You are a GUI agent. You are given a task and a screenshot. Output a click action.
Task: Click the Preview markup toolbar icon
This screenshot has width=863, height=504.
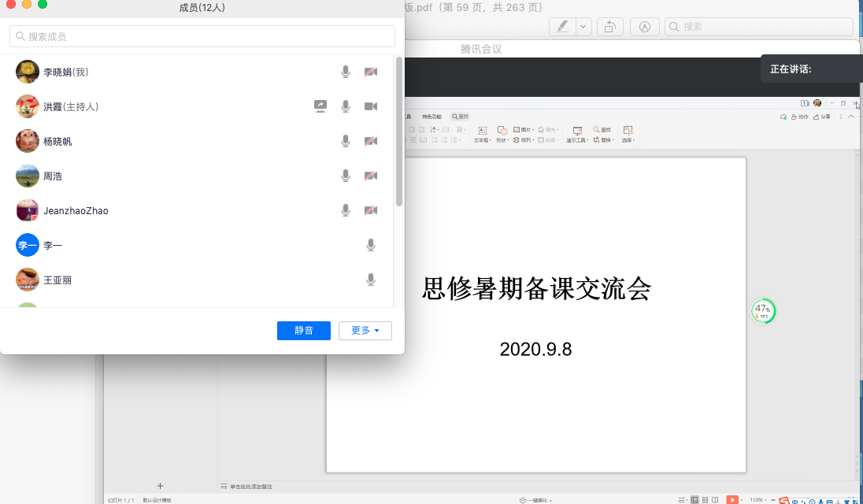645,27
